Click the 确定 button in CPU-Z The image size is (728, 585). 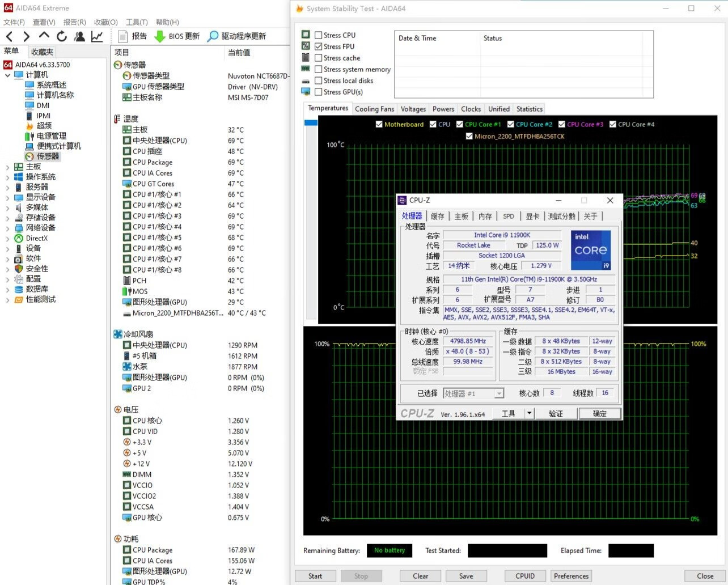[599, 413]
